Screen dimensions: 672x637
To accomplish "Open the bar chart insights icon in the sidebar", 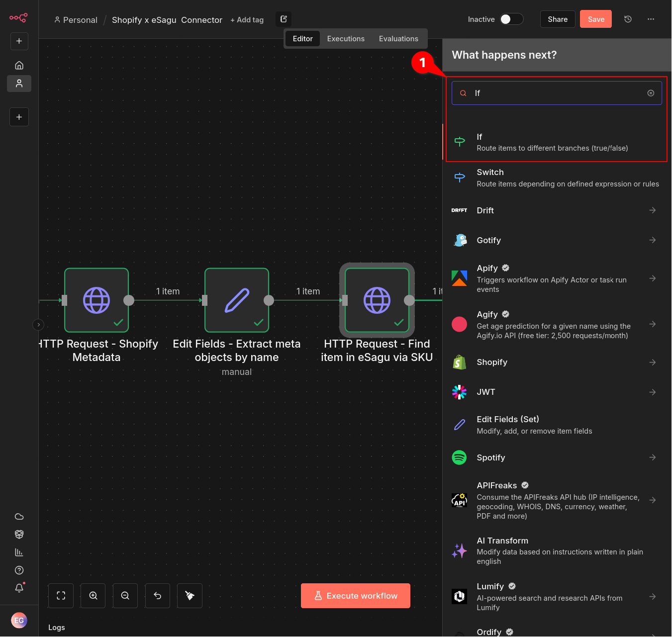I will (19, 552).
